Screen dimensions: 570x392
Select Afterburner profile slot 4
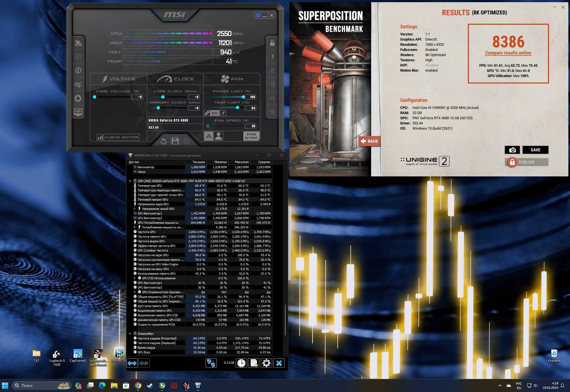pos(272,98)
